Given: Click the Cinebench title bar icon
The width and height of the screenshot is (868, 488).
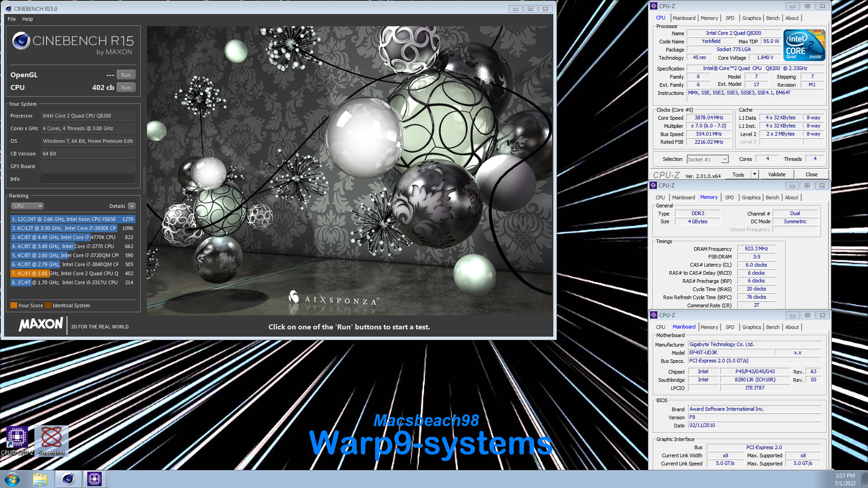Looking at the screenshot, I should (9, 9).
